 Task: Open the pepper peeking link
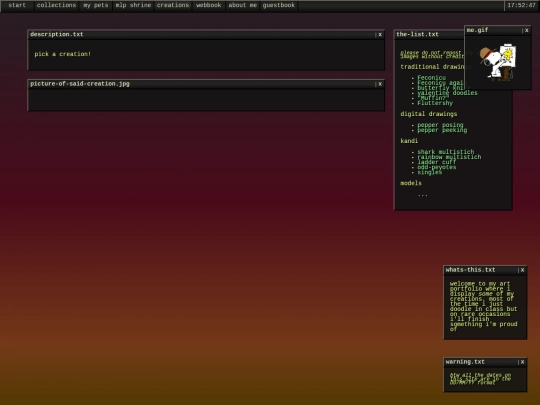click(x=442, y=130)
